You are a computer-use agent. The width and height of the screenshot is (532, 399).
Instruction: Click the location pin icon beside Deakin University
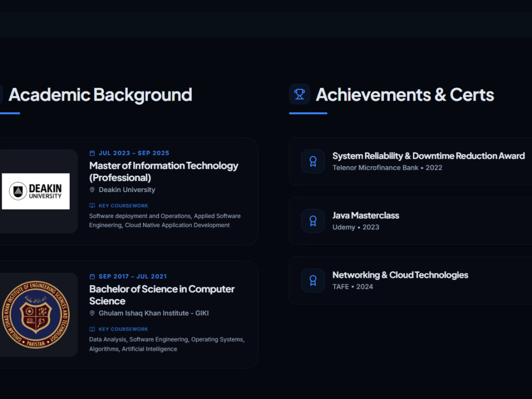[92, 190]
